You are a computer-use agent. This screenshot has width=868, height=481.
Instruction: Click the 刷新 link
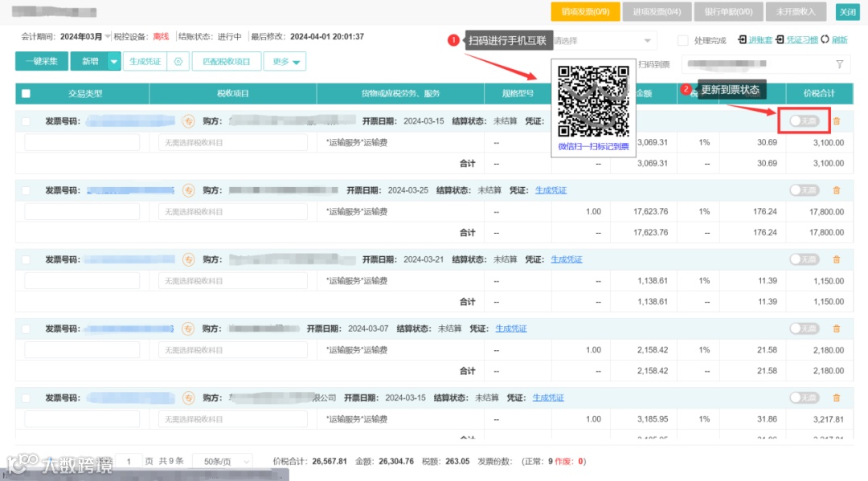coord(839,40)
